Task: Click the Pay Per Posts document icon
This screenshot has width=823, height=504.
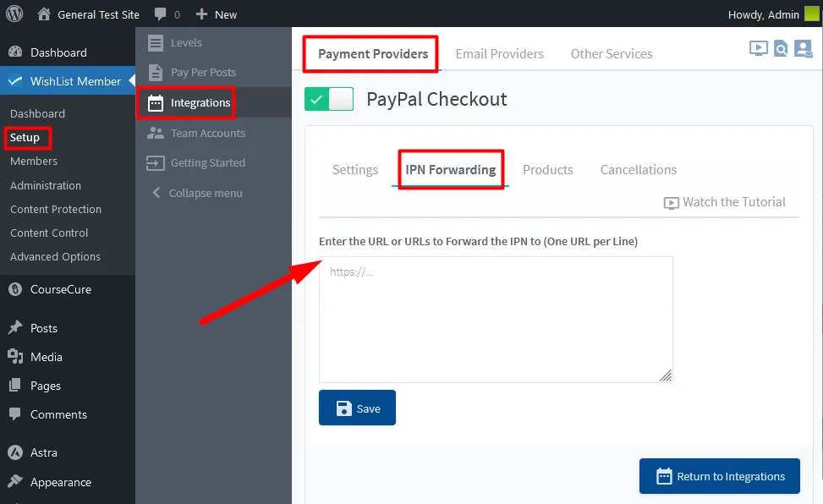Action: tap(156, 73)
